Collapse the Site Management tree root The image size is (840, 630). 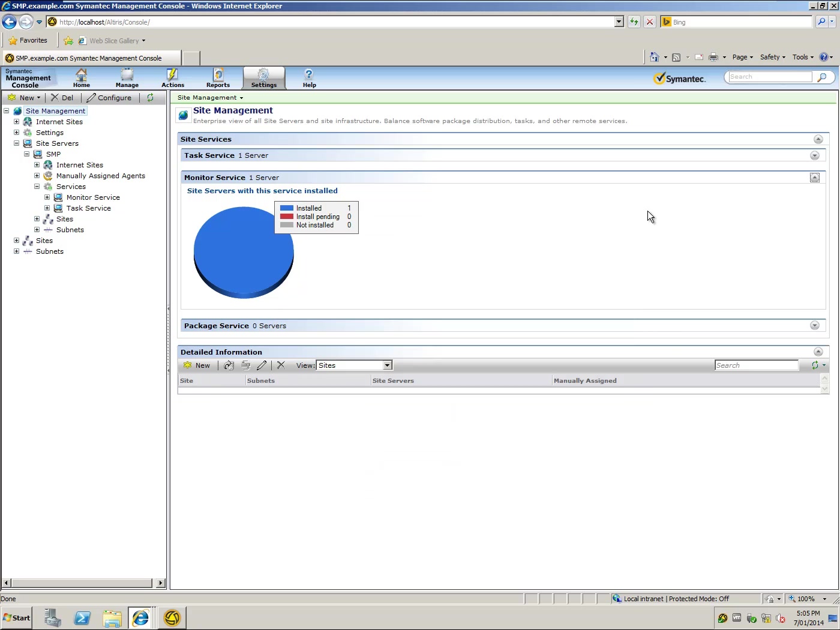pos(6,110)
